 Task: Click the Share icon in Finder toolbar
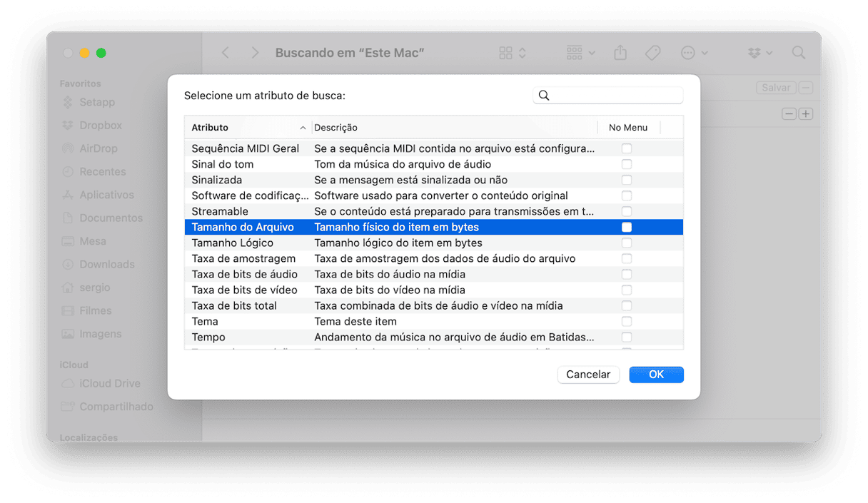pos(620,53)
